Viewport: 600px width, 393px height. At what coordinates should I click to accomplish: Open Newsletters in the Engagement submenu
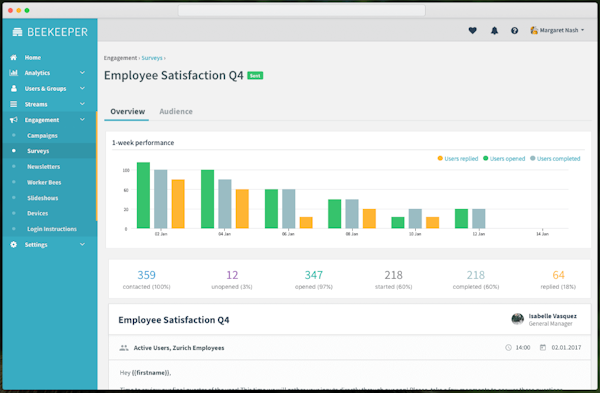(43, 166)
